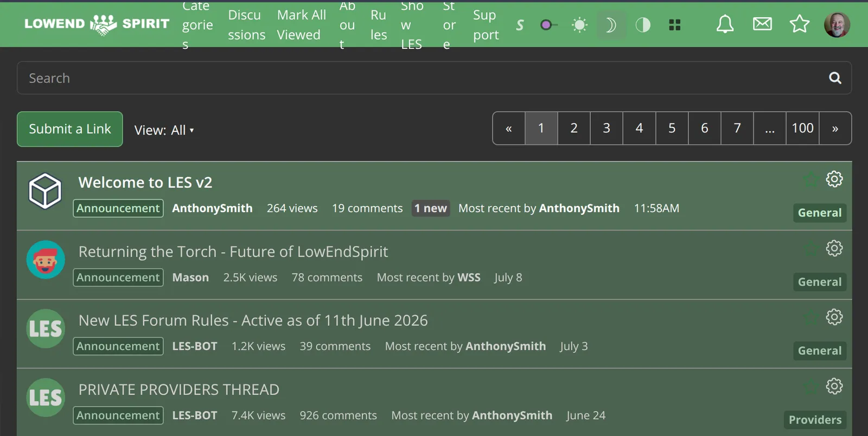Open PRIVATE PROVIDERS THREAD

coord(178,389)
